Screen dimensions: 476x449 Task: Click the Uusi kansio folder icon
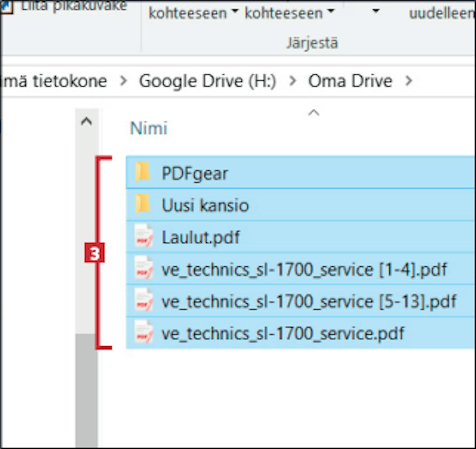[x=143, y=205]
